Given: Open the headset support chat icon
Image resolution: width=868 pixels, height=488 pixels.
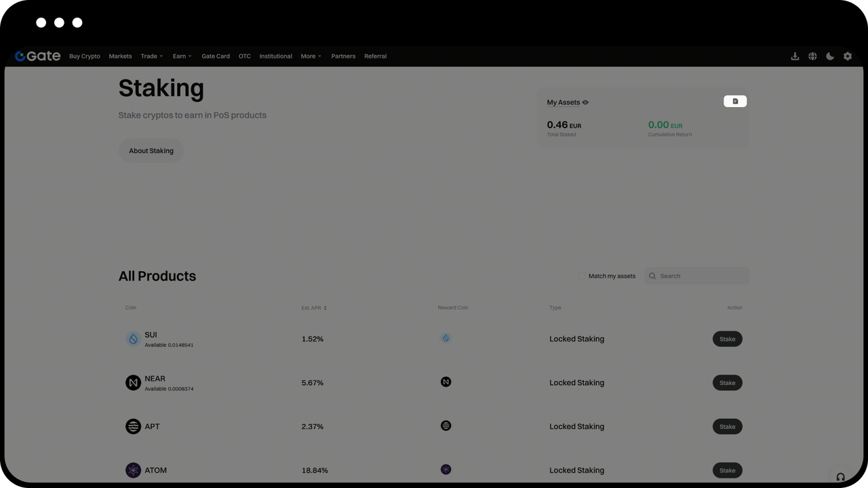Looking at the screenshot, I should pyautogui.click(x=840, y=476).
